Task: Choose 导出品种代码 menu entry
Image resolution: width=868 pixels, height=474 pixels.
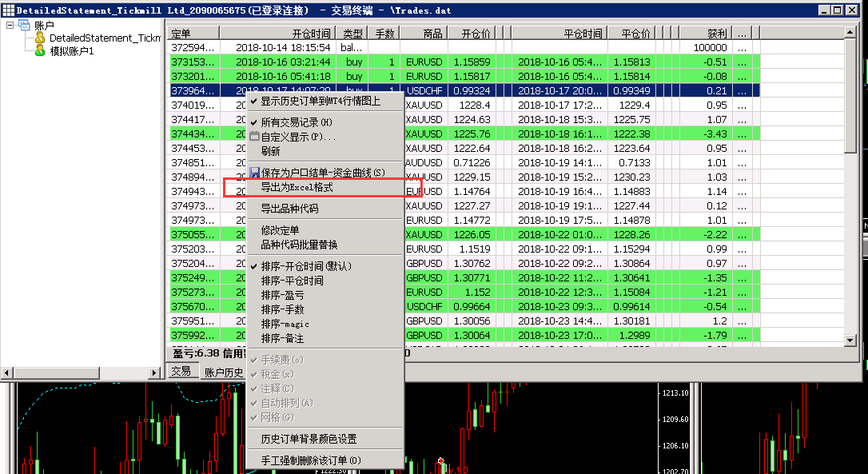Action: click(x=289, y=209)
